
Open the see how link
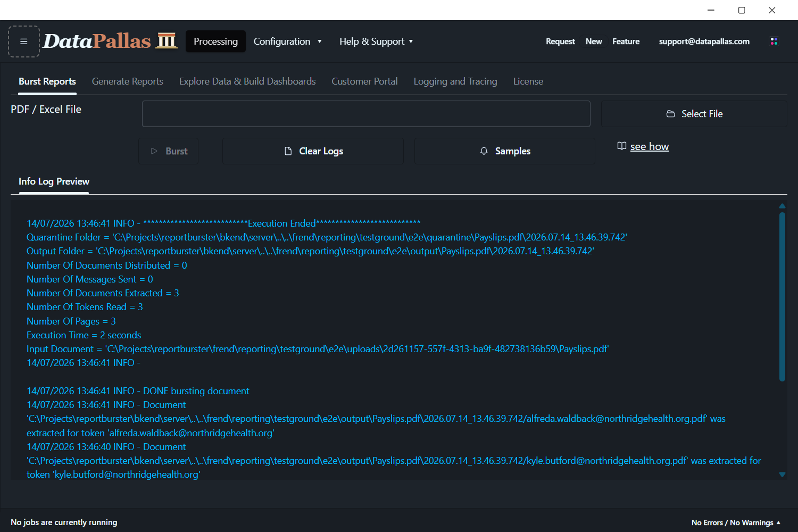coord(650,146)
